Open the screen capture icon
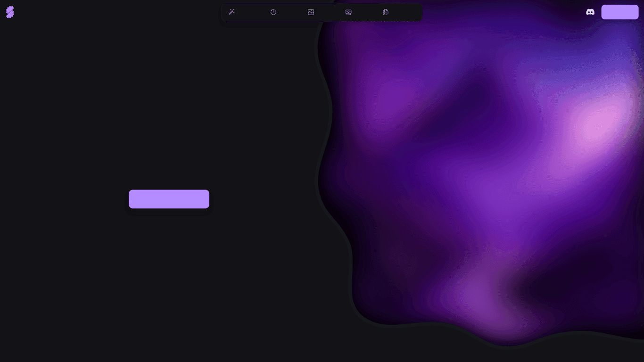Viewport: 644px width, 362px height. click(x=348, y=12)
